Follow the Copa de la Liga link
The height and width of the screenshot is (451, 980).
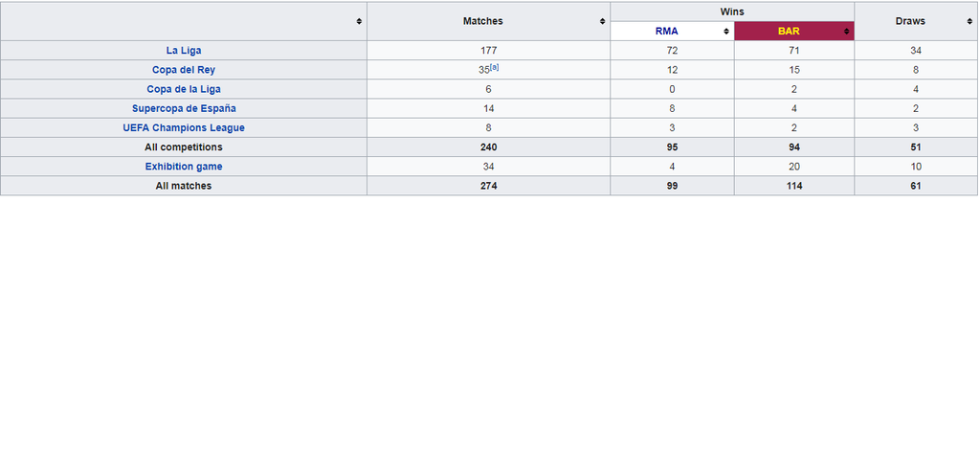click(x=184, y=89)
